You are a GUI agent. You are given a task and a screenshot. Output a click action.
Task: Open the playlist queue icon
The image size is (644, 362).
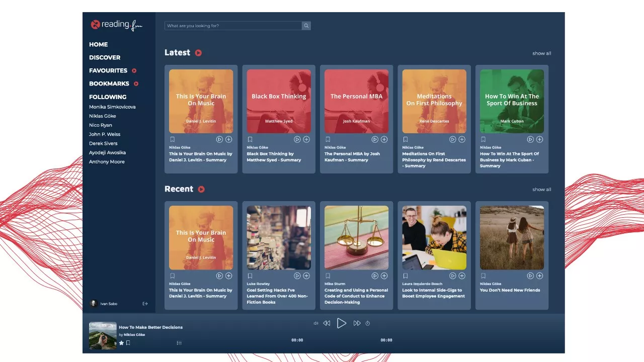pos(179,343)
